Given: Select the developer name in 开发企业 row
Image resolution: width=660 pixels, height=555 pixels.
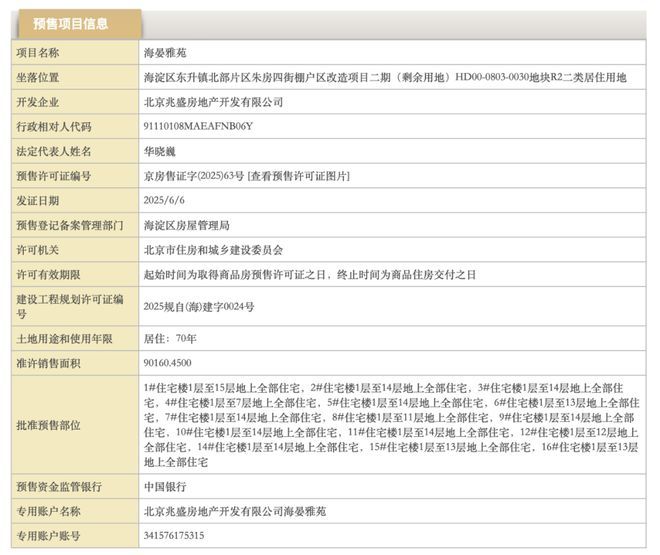Looking at the screenshot, I should click(x=214, y=102).
